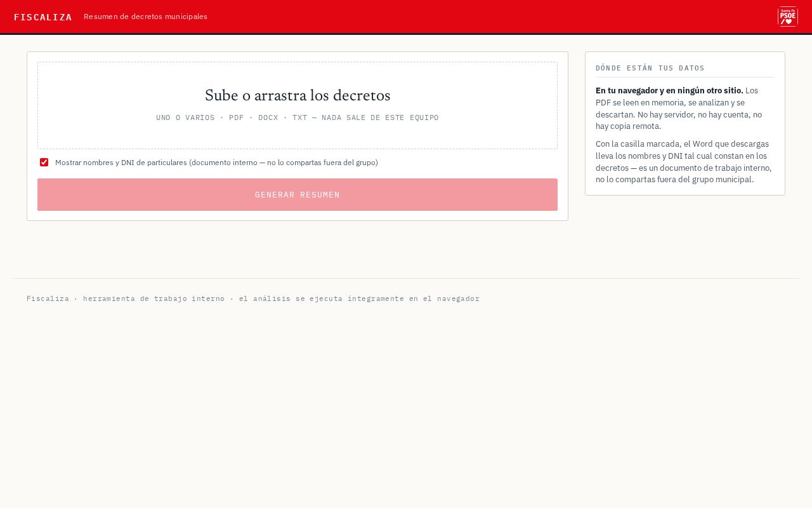Click 'UNO O VARIOS · PDF · DOCX · TXT' hint text
The width and height of the screenshot is (812, 508).
pyautogui.click(x=298, y=117)
